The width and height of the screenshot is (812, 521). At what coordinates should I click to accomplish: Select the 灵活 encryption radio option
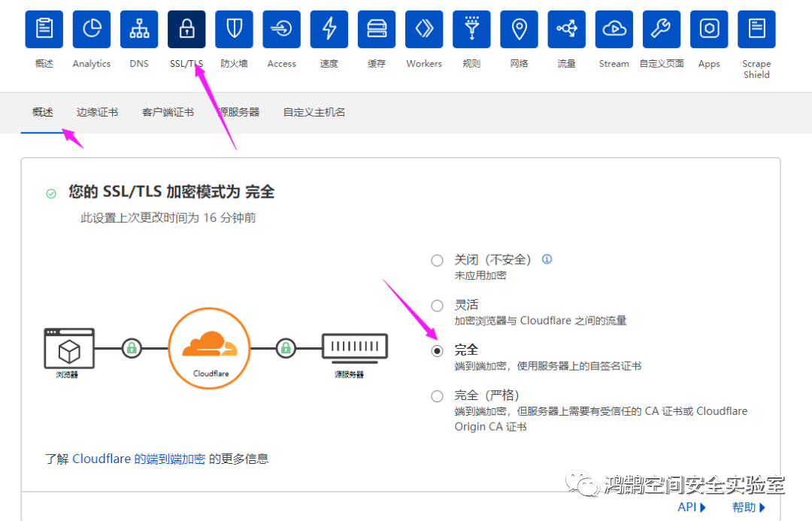(437, 305)
